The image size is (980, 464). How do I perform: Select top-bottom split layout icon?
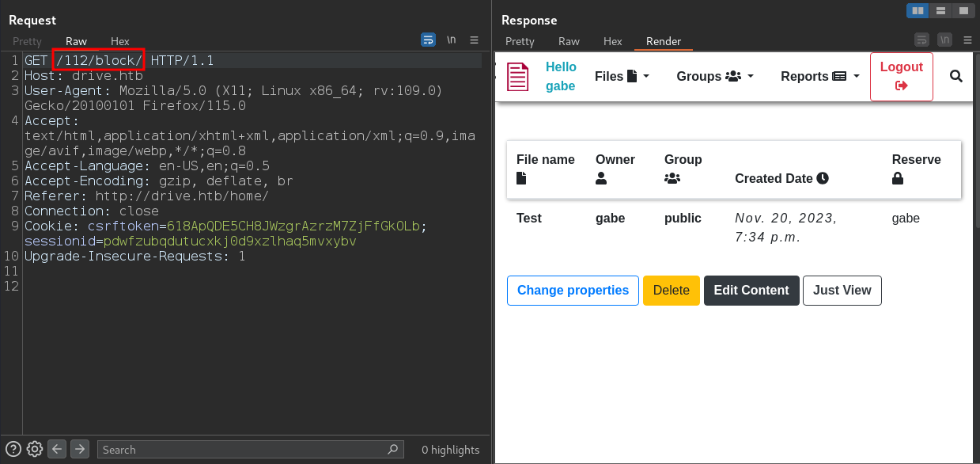pos(940,10)
